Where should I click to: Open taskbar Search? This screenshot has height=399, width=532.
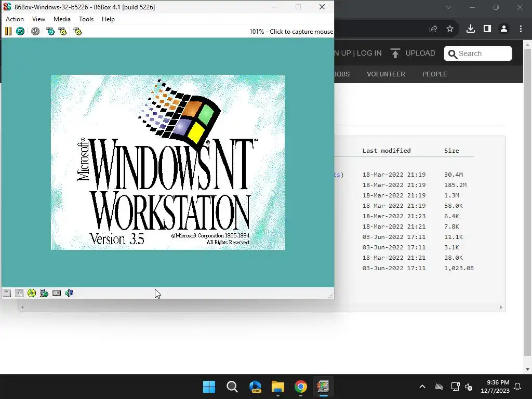point(232,387)
